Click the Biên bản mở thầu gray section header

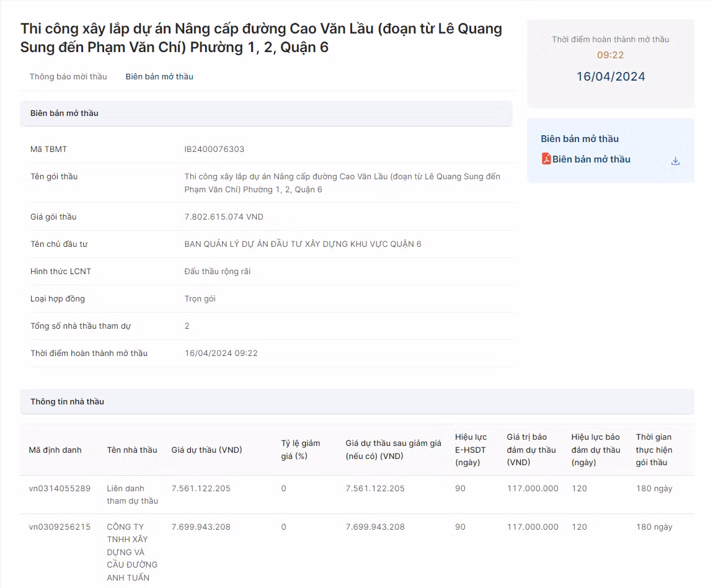point(64,113)
